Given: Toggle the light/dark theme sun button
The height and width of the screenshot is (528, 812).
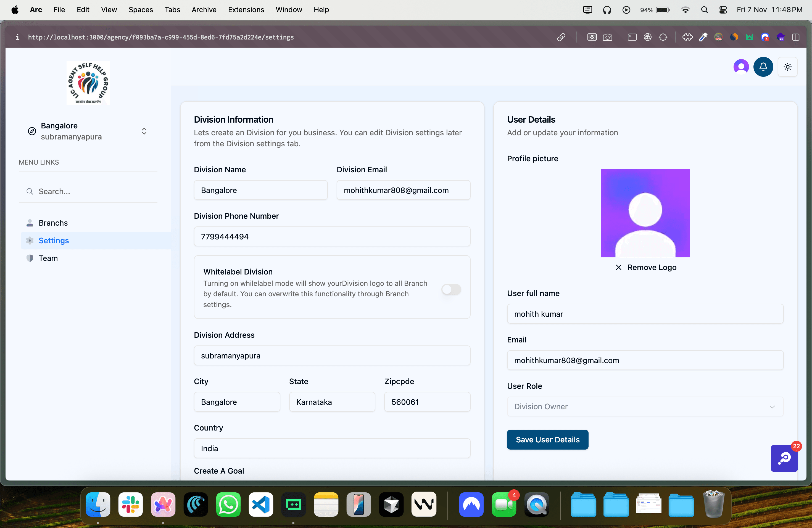Looking at the screenshot, I should coord(787,67).
